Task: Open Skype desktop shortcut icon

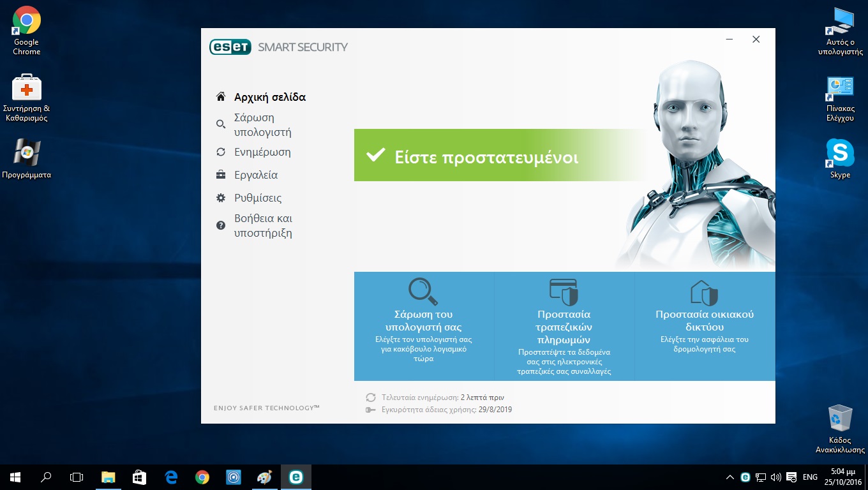Action: pos(840,153)
